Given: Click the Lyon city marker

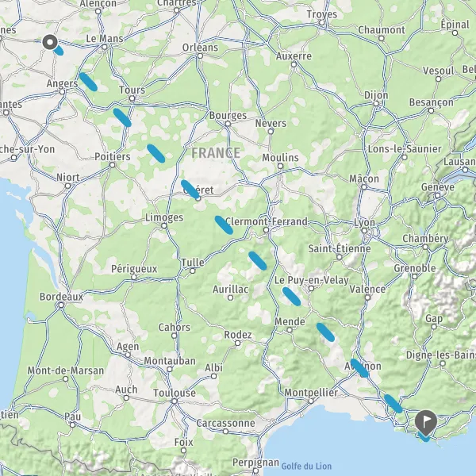Looking at the screenshot, I should coord(364,231).
